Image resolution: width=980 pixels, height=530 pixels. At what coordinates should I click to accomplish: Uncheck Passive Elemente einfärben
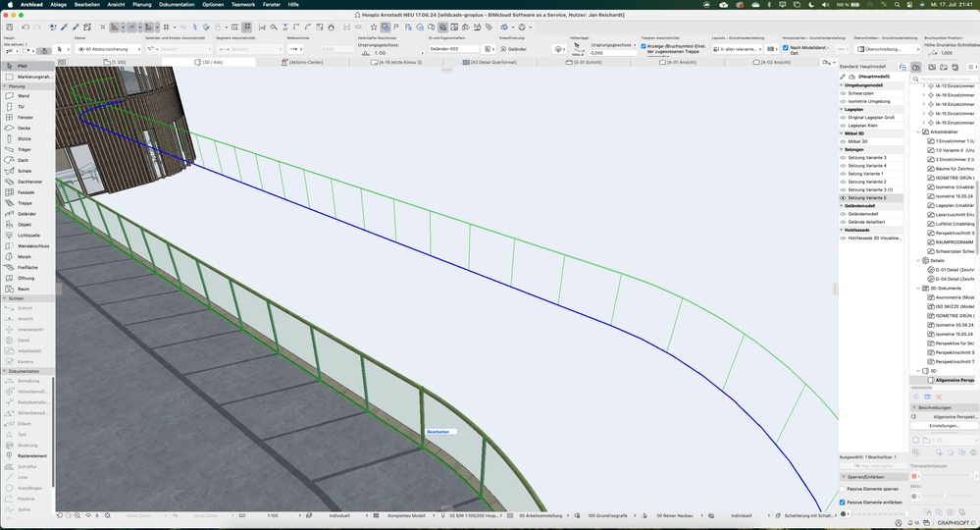(844, 502)
